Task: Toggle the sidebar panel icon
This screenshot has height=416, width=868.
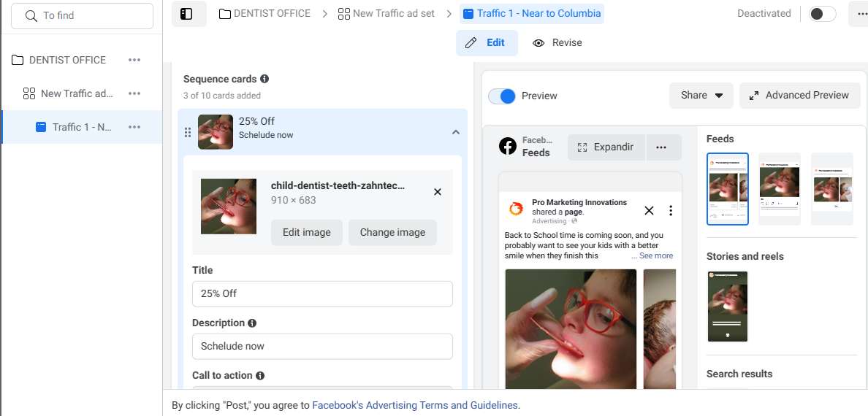Action: click(186, 14)
